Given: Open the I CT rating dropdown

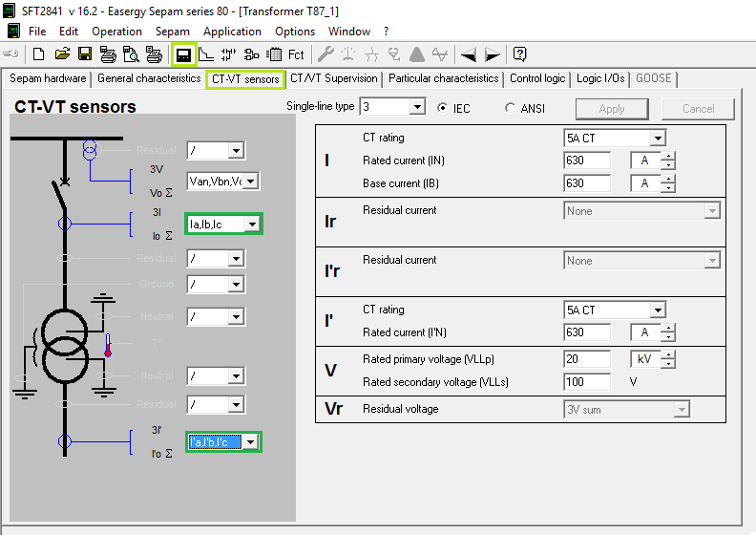Looking at the screenshot, I should point(657,139).
